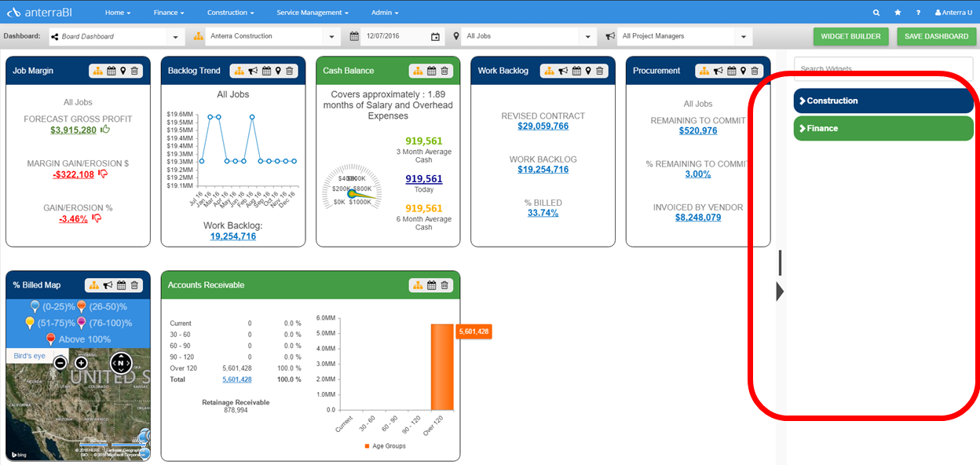Delete the Accounts Receivable widget via trash icon

point(444,285)
